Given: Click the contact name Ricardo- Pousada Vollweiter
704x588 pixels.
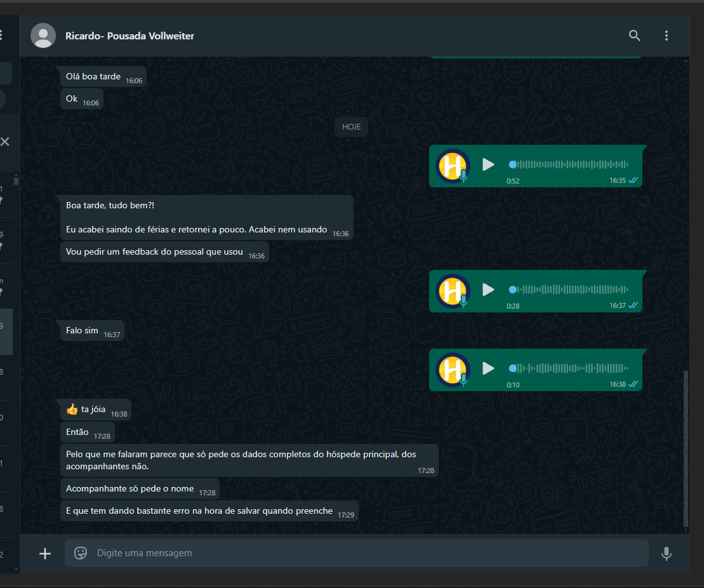Looking at the screenshot, I should [x=130, y=36].
